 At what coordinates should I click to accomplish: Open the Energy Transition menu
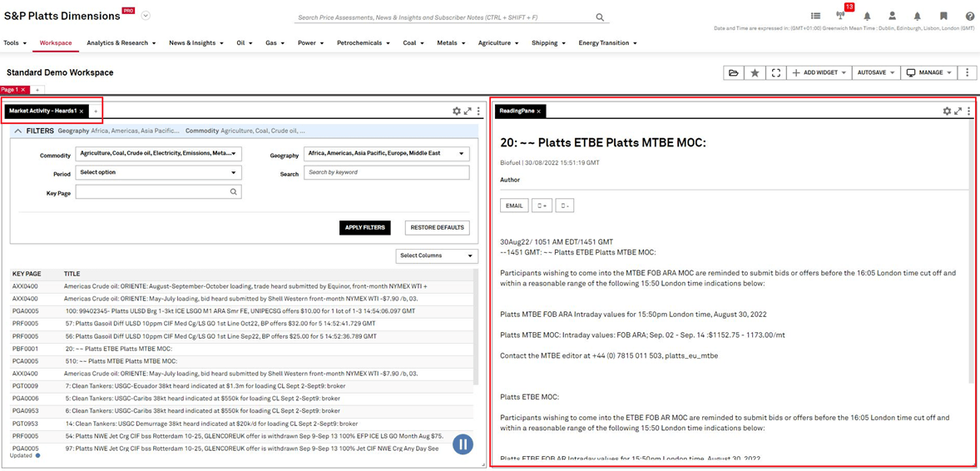coord(607,43)
